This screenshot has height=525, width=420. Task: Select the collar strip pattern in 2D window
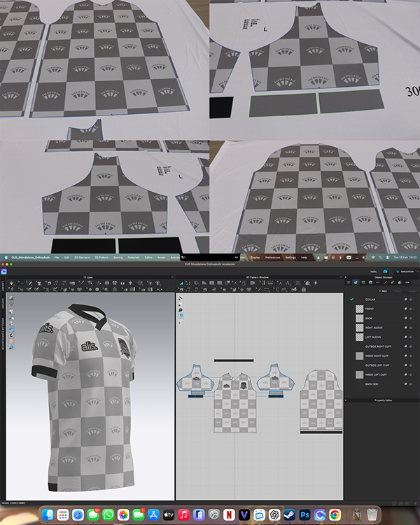[234, 360]
